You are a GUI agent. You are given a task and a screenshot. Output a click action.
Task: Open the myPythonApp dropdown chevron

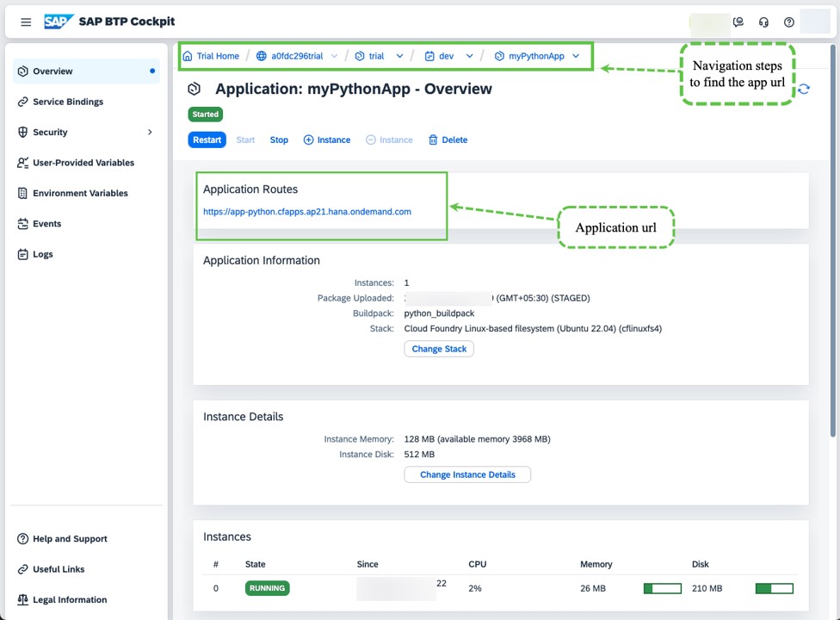click(576, 55)
